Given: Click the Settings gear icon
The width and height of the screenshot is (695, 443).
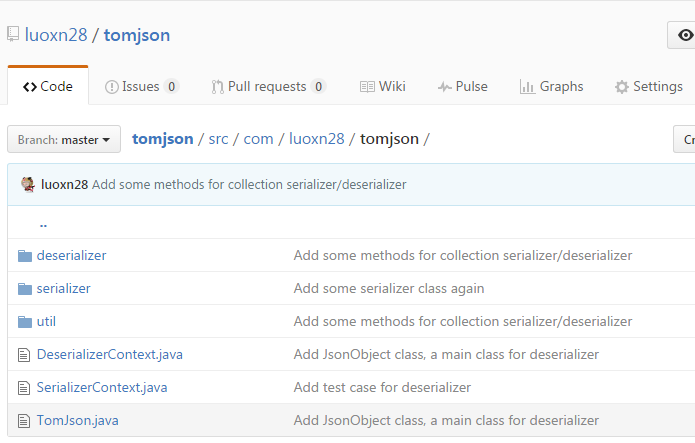Looking at the screenshot, I should click(x=622, y=87).
